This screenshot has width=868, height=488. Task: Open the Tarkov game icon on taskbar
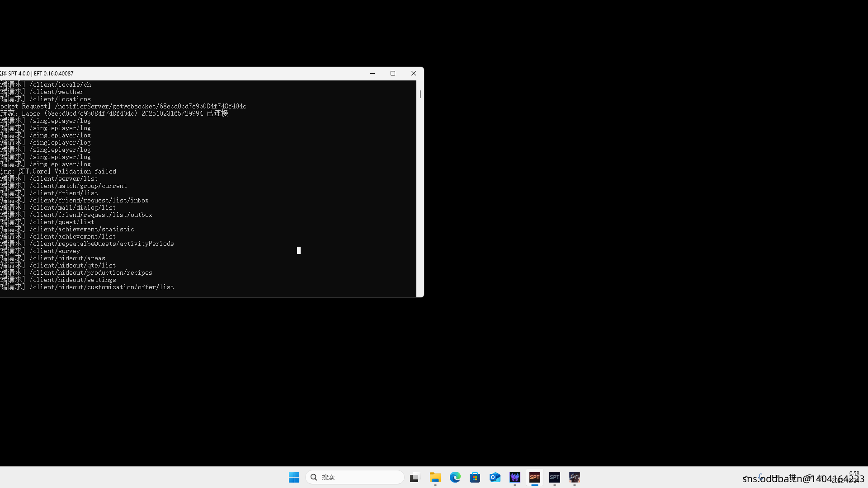(x=574, y=477)
